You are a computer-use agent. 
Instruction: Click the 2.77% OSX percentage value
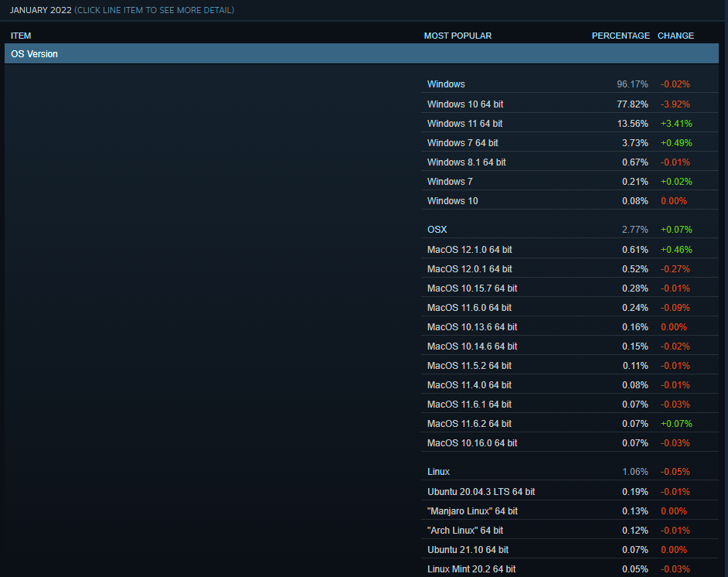click(634, 230)
